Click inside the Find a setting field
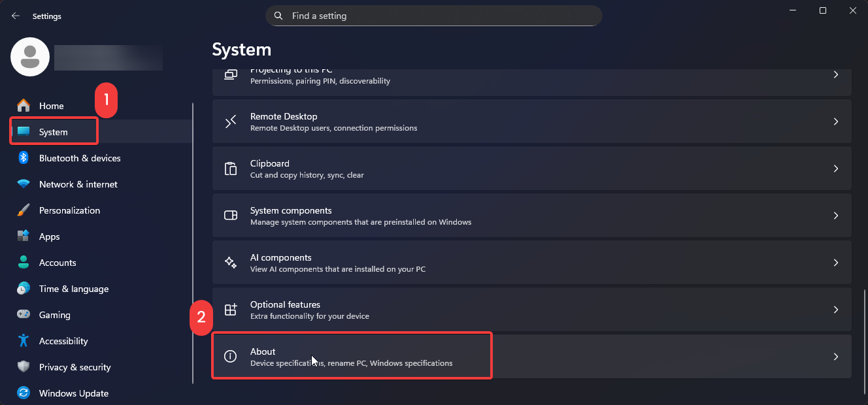The image size is (868, 405). [433, 16]
